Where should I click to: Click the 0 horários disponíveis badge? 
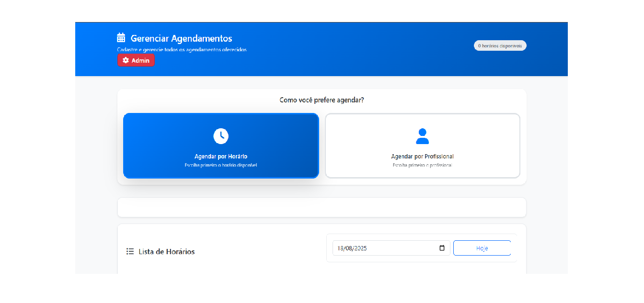(500, 45)
